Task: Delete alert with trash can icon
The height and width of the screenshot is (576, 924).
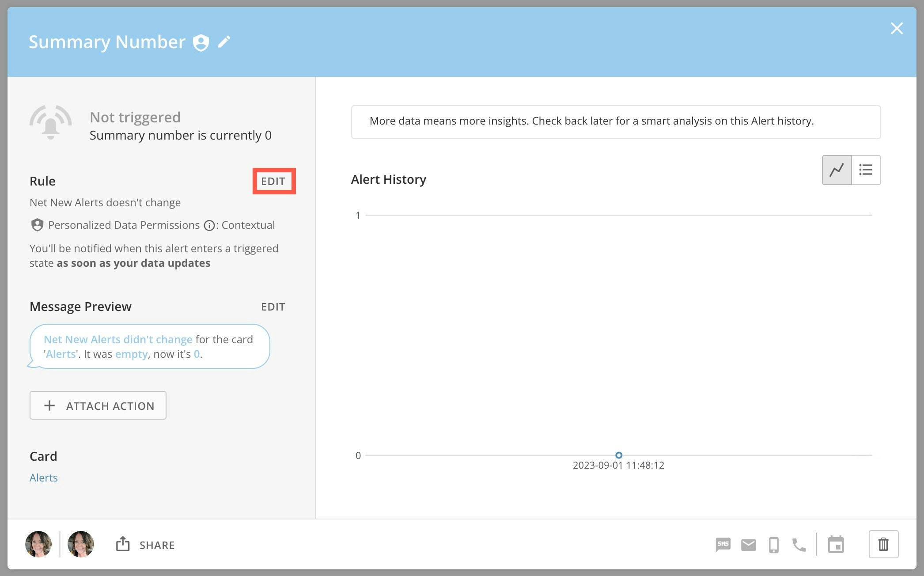Action: click(x=883, y=544)
